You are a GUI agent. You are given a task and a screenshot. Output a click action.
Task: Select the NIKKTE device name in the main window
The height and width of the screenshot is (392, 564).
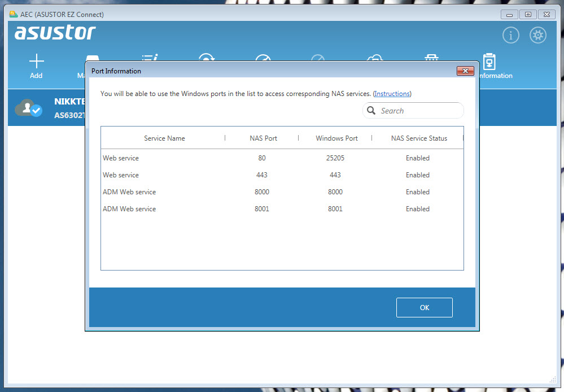tap(70, 102)
